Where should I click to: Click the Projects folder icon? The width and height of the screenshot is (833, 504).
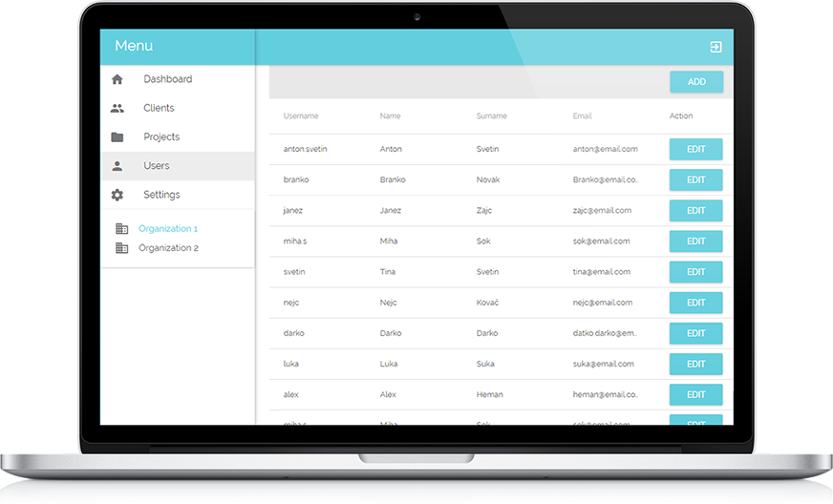tap(117, 136)
